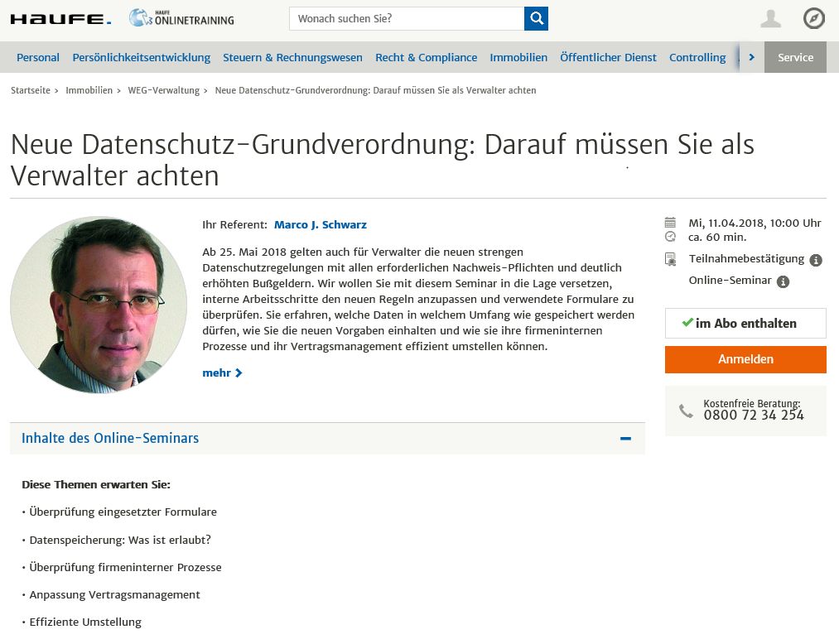Click the compass navigation icon
Image resolution: width=839 pixels, height=644 pixels.
tap(814, 19)
